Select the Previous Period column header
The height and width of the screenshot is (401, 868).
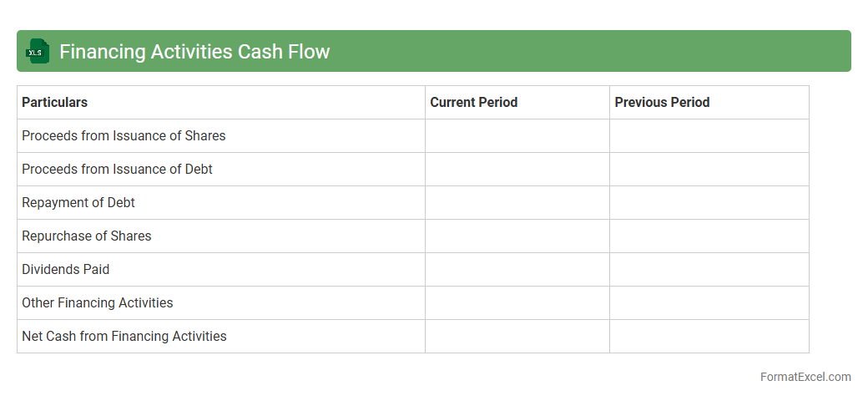(662, 103)
